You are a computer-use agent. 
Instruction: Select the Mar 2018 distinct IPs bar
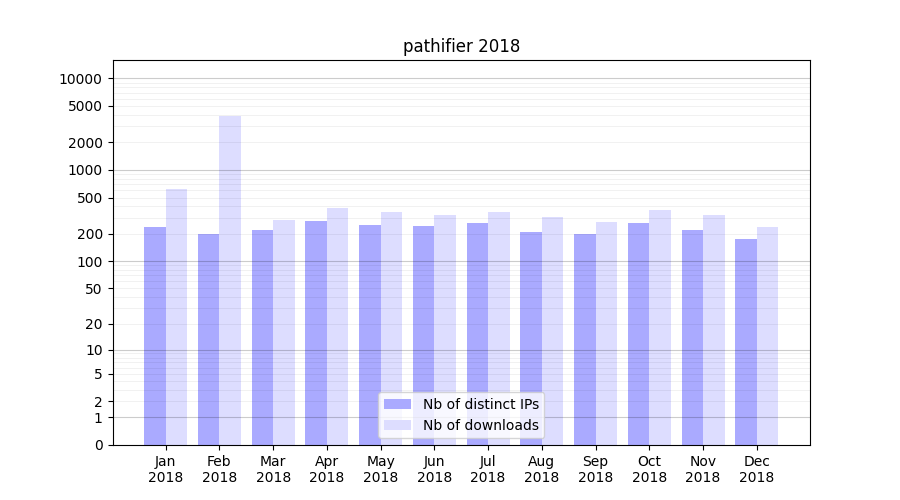click(262, 337)
